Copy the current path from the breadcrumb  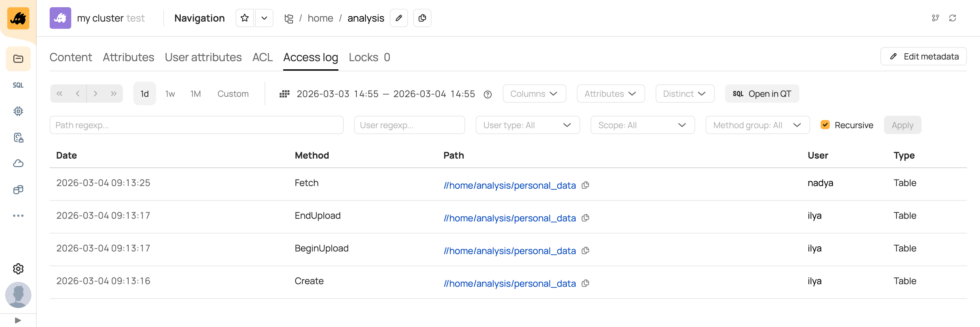click(422, 18)
